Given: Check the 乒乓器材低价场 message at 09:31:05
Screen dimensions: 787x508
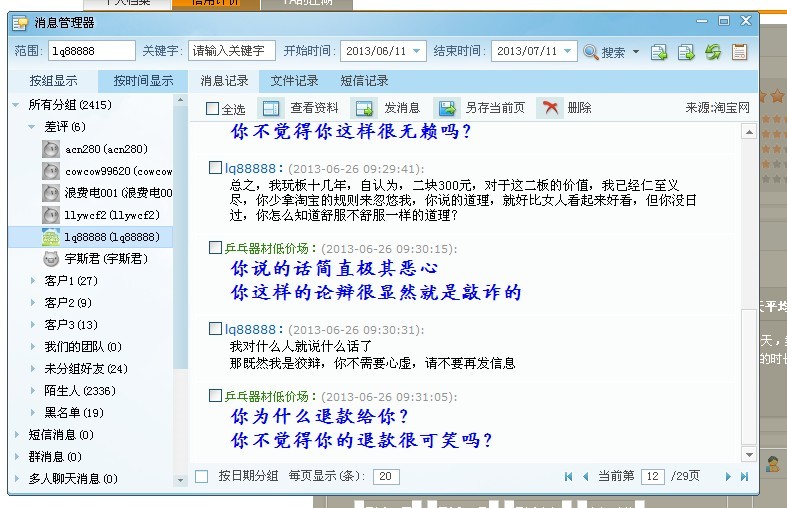Looking at the screenshot, I should (x=215, y=396).
